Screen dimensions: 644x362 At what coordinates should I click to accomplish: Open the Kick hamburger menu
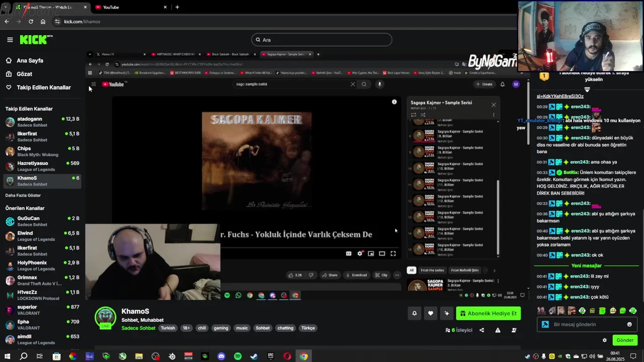[10, 40]
